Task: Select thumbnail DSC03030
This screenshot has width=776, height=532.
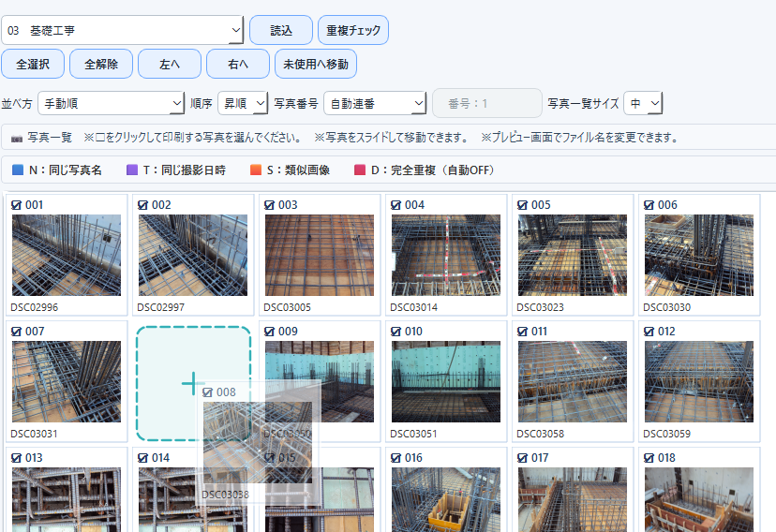Action: point(699,255)
